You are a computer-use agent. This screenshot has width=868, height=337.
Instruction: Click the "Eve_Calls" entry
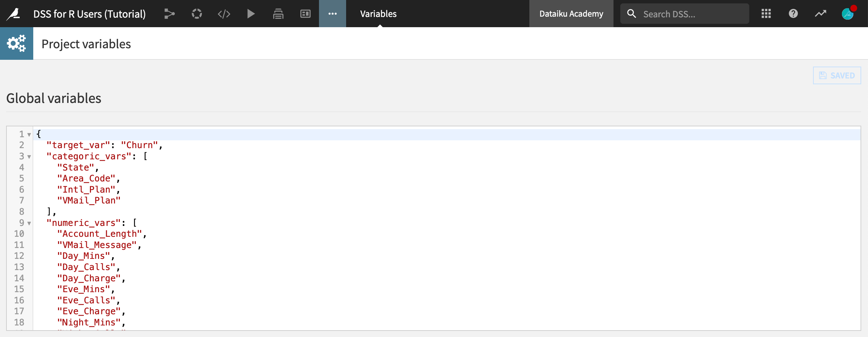[x=86, y=300]
